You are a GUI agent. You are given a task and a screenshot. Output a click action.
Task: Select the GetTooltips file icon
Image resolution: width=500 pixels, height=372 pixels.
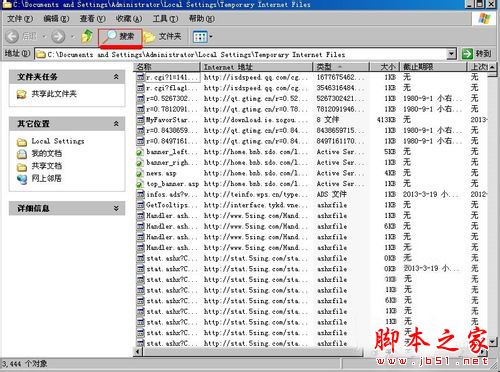(x=140, y=205)
